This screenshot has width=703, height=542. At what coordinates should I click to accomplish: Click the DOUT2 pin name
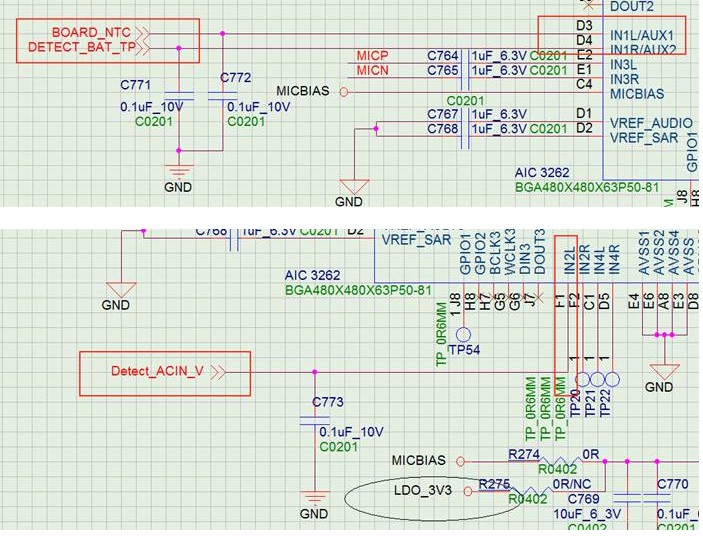coord(632,6)
